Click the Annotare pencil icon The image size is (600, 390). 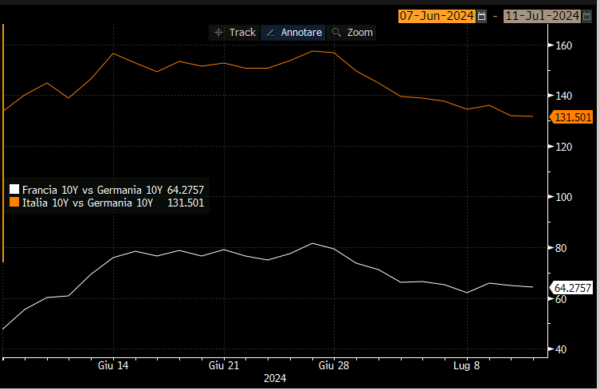click(x=270, y=33)
